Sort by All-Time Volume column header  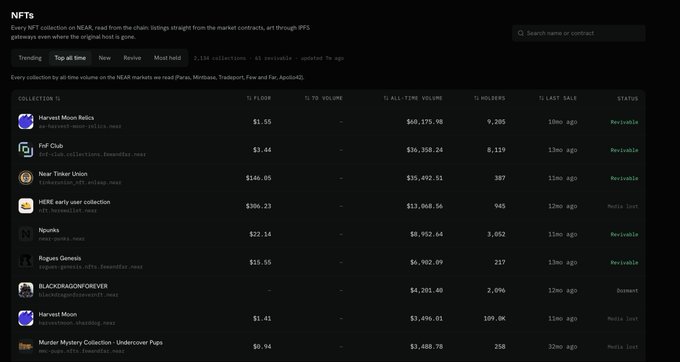413,98
